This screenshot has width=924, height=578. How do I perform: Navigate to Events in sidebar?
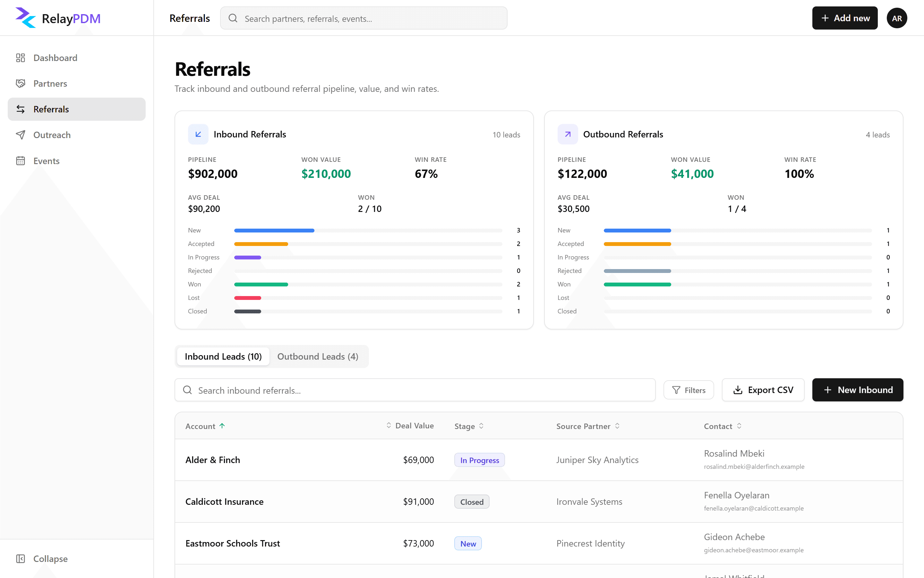point(76,161)
